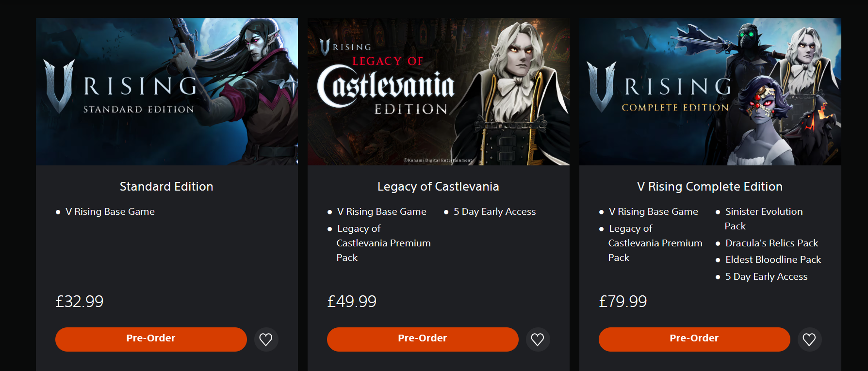Click the Legacy of Castlevania title

pyautogui.click(x=438, y=187)
